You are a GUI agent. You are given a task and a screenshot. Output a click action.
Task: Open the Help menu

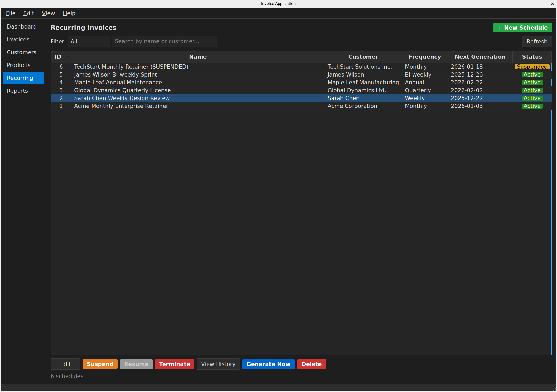[x=69, y=13]
